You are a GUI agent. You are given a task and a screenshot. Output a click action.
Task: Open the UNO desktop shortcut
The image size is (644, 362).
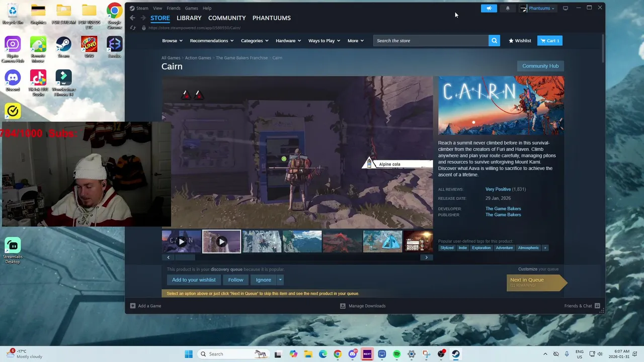tap(89, 47)
